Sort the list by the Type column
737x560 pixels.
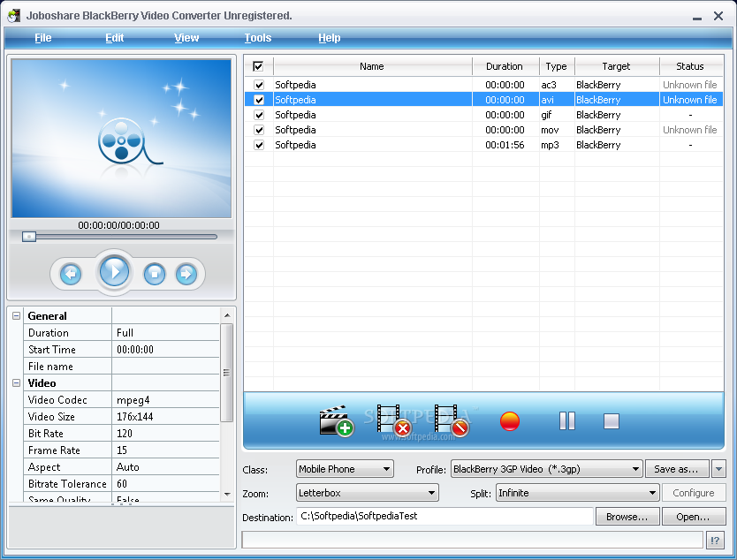click(x=557, y=66)
